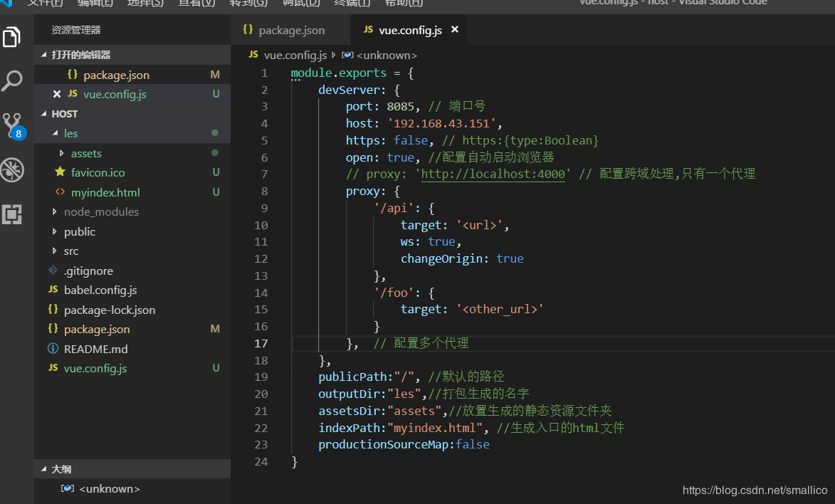Close vue.config.js in open editors list
Image resolution: width=835 pixels, height=504 pixels.
point(57,94)
